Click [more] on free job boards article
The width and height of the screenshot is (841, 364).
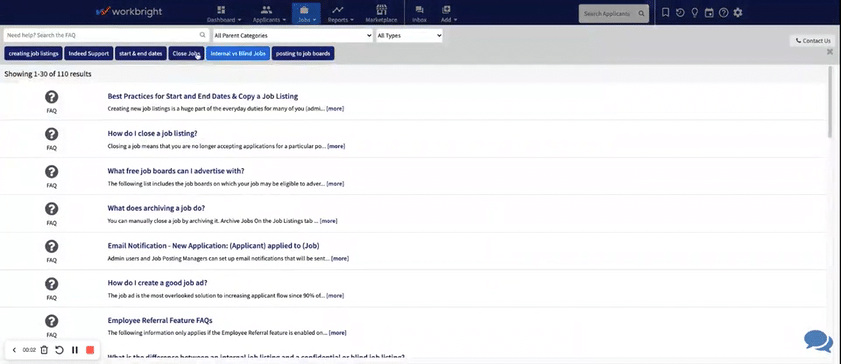point(335,184)
